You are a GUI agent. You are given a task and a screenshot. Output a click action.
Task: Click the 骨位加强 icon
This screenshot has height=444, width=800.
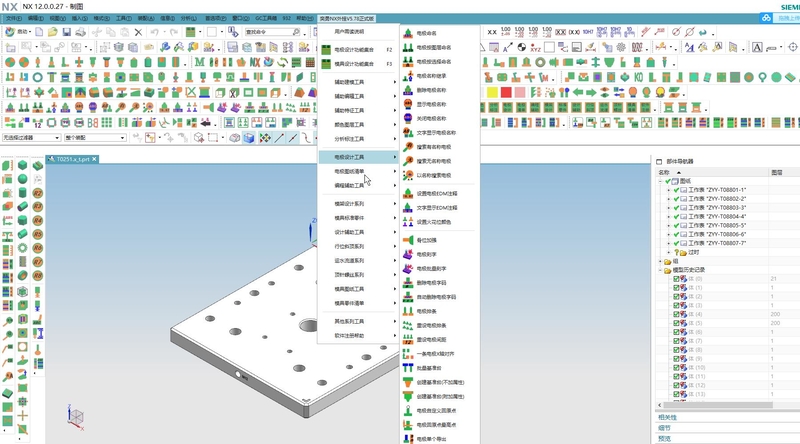[408, 240]
